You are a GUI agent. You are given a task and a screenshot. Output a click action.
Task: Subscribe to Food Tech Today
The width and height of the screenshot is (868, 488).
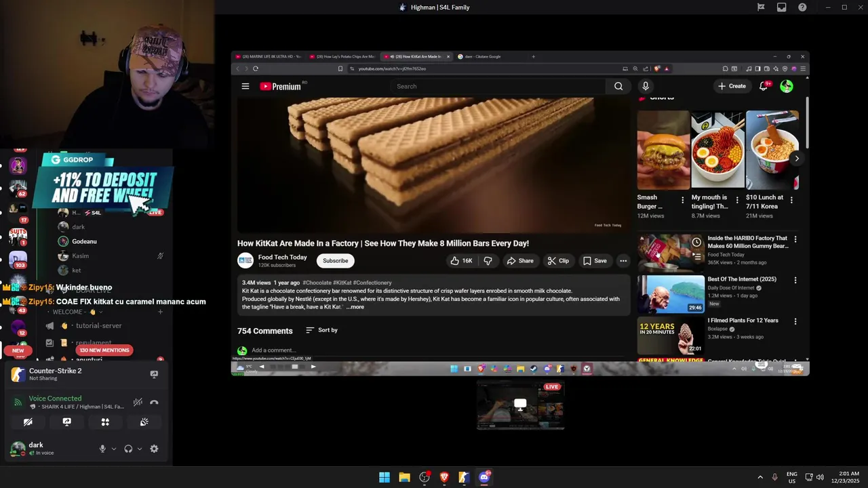click(335, 261)
